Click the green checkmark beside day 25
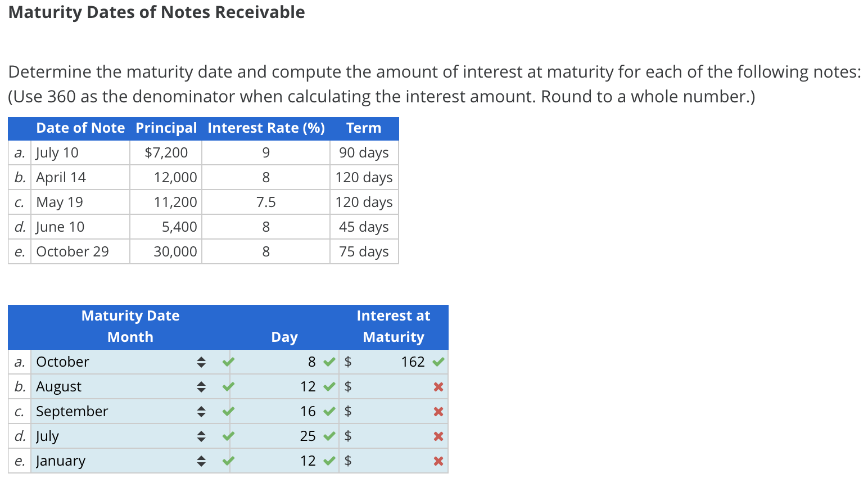868x487 pixels. 329,436
